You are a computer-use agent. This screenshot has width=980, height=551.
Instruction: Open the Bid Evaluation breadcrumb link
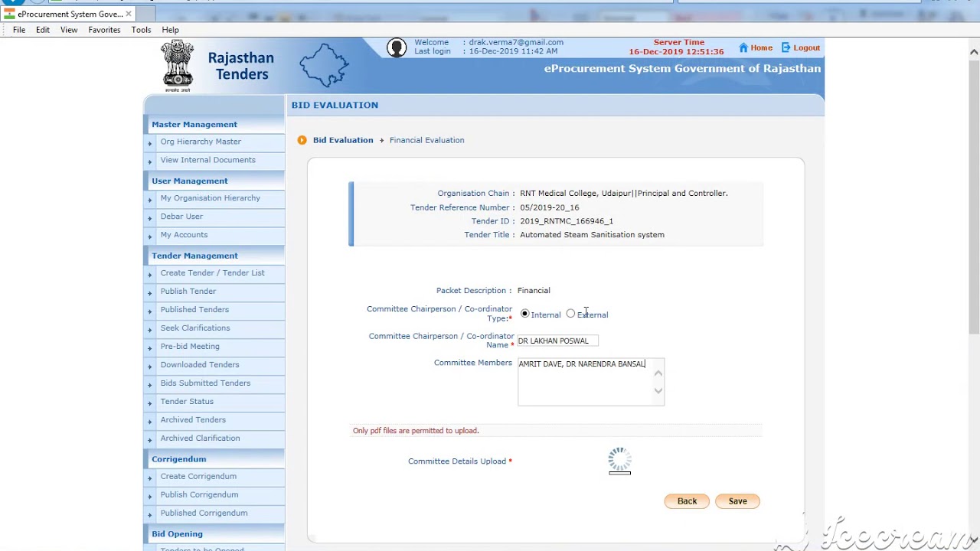pyautogui.click(x=343, y=140)
